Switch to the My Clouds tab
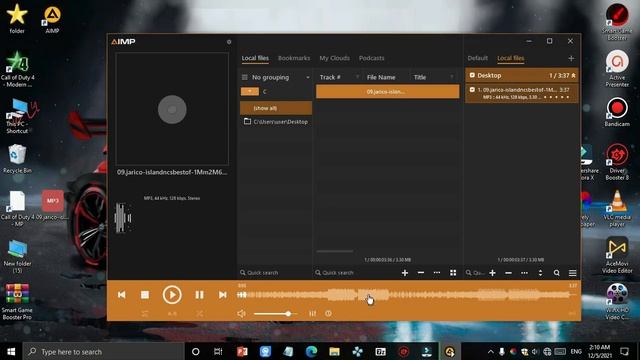640x360 pixels. point(334,58)
